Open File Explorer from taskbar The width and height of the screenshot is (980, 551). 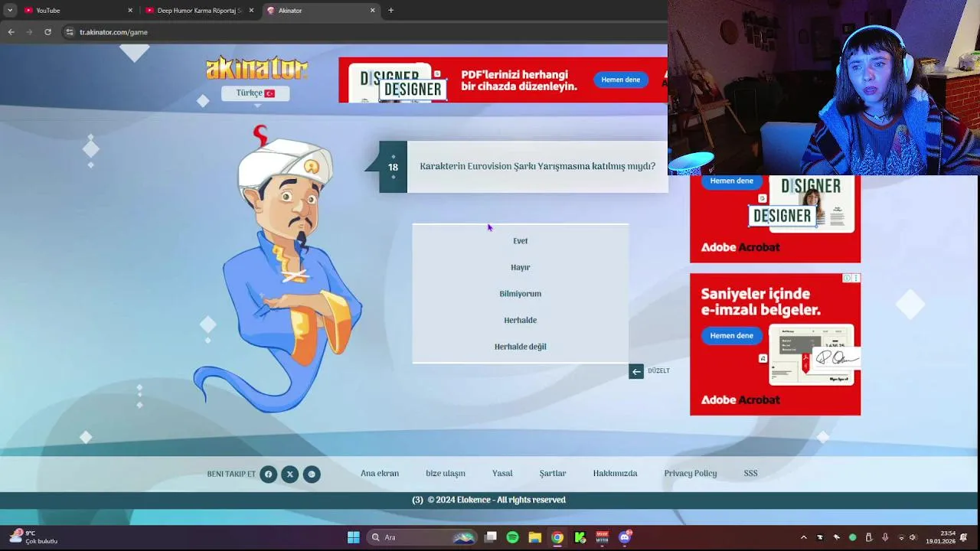coord(534,537)
